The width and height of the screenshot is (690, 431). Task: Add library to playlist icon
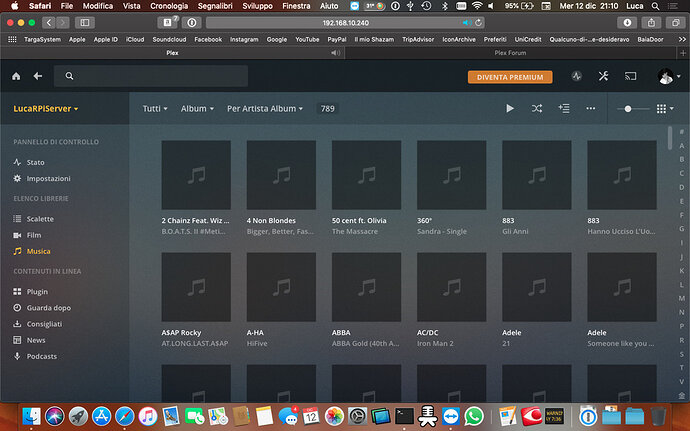pos(564,108)
